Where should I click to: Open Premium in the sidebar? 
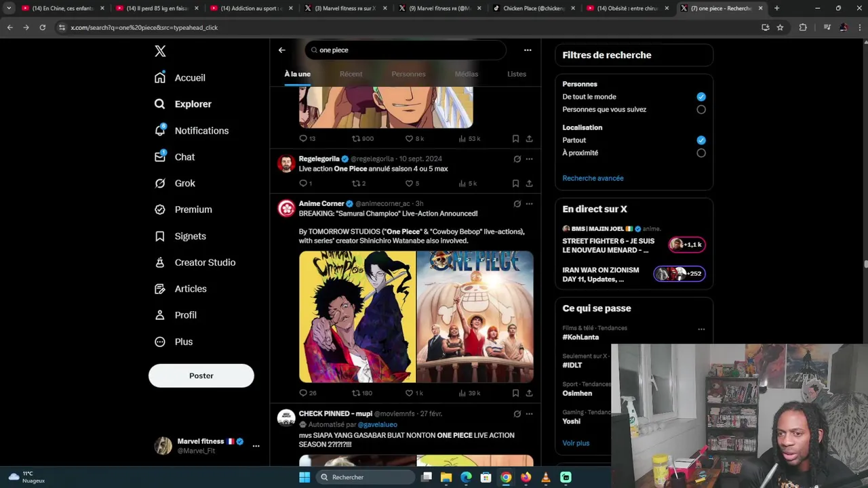point(183,209)
